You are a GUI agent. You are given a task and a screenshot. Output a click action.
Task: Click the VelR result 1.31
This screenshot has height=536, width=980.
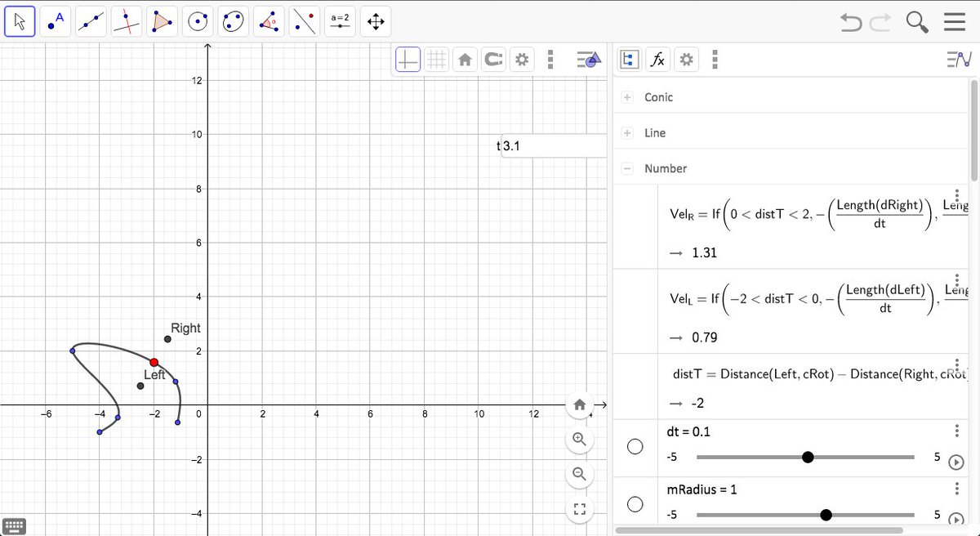704,252
